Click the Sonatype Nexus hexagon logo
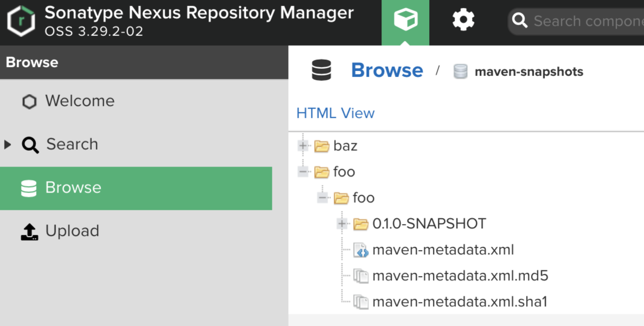644x326 pixels. click(21, 22)
